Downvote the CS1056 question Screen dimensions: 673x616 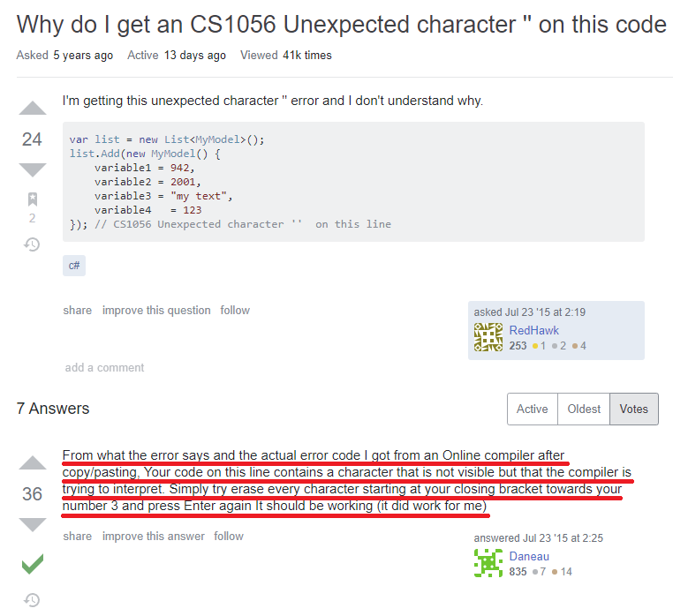(x=33, y=169)
